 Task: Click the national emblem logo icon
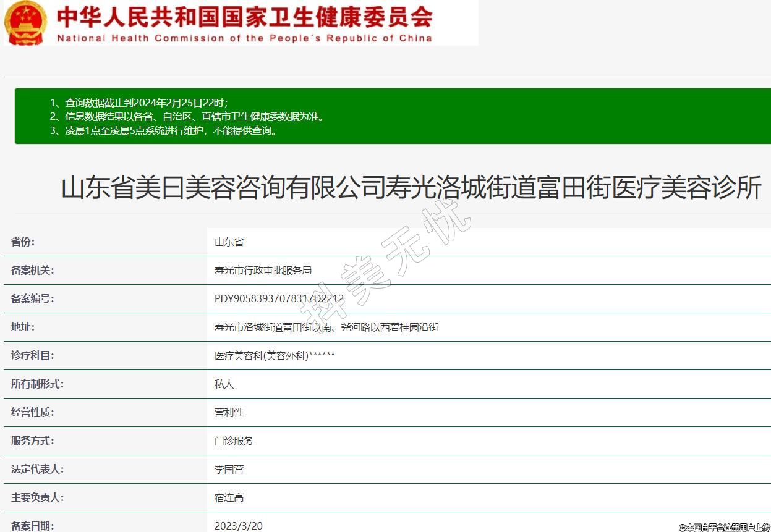(x=25, y=23)
